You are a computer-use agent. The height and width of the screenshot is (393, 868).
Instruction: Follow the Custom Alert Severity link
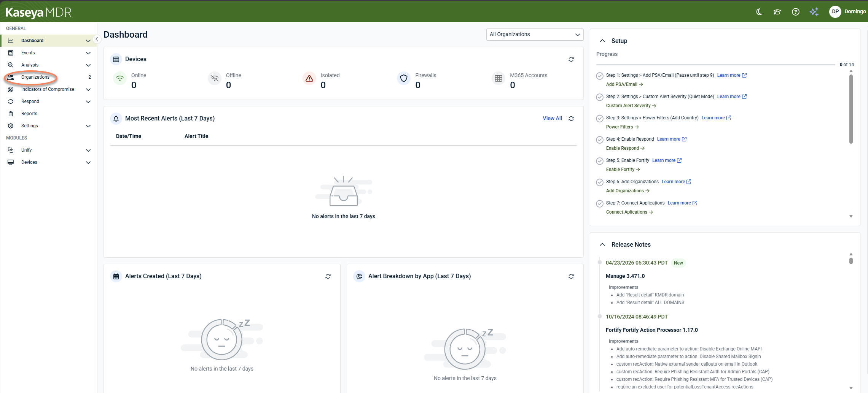click(631, 106)
